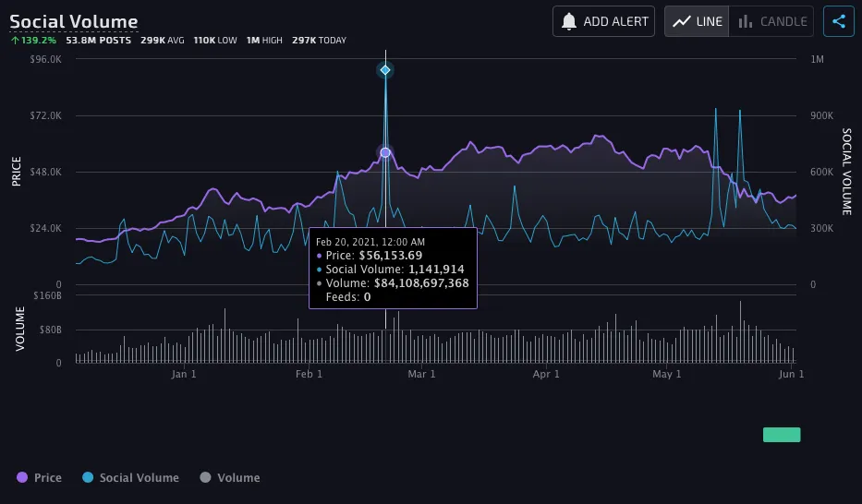Click the Jun 1 date axis label
The width and height of the screenshot is (862, 504).
pos(791,374)
